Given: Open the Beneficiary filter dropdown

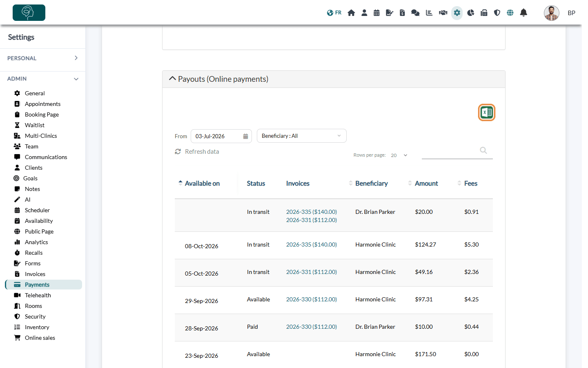Looking at the screenshot, I should [301, 136].
